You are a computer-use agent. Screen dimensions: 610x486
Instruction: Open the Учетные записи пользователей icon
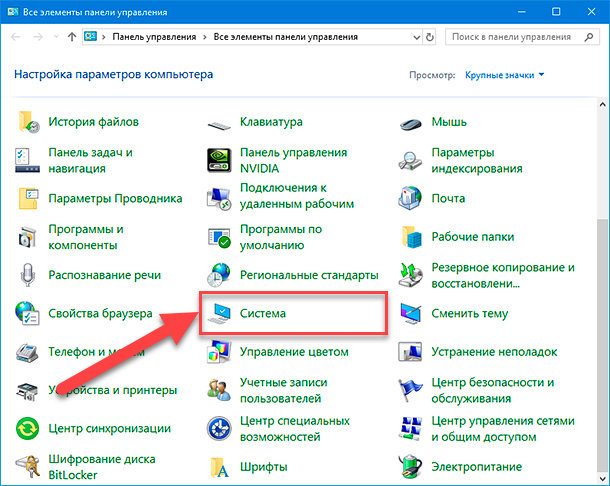click(219, 390)
